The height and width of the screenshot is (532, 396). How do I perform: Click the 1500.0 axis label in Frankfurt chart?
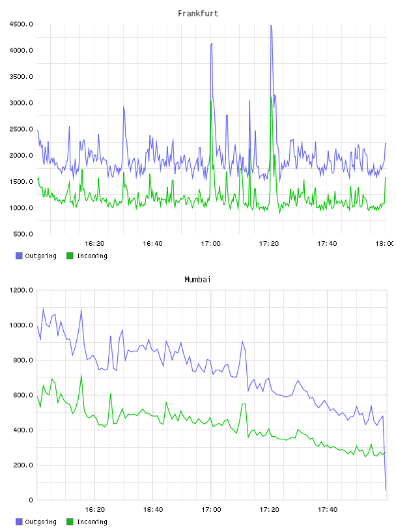click(x=21, y=181)
